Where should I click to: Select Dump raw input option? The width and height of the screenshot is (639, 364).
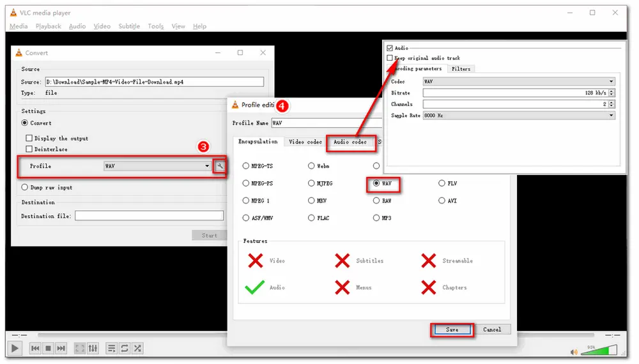[x=25, y=187]
